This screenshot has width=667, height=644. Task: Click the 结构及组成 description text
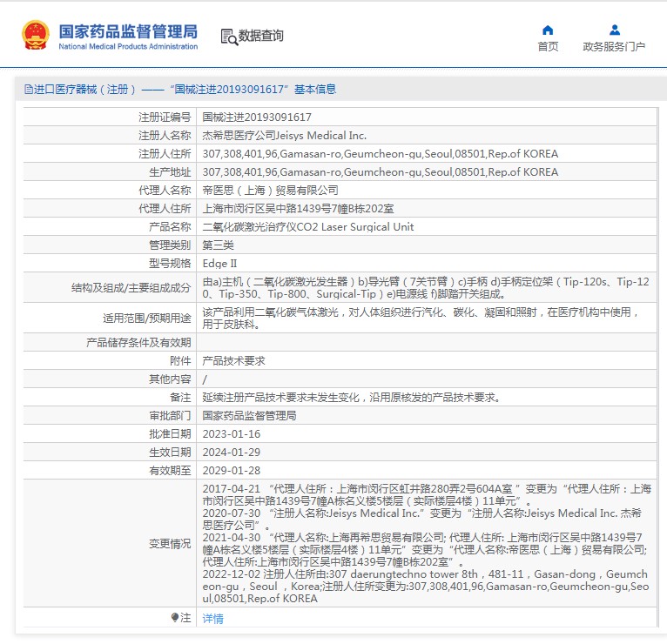tap(426, 288)
